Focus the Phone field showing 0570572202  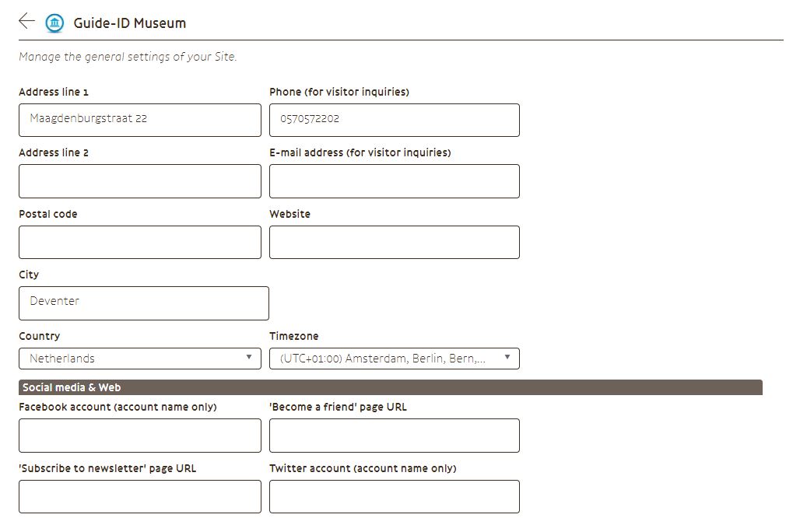(395, 121)
